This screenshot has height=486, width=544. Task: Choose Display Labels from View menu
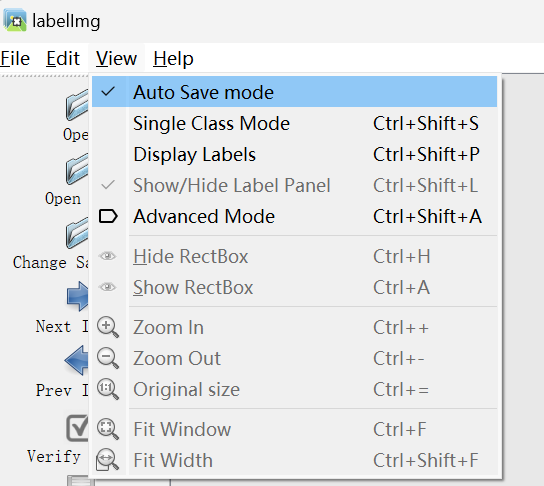(294, 154)
